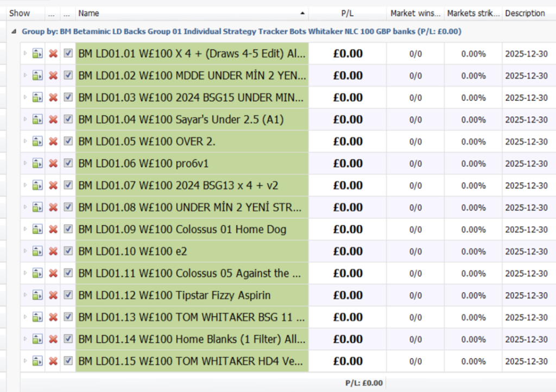Screen dimensions: 556x392
Task: Click the green save icon for BM LD01.04
Action: [x=37, y=119]
